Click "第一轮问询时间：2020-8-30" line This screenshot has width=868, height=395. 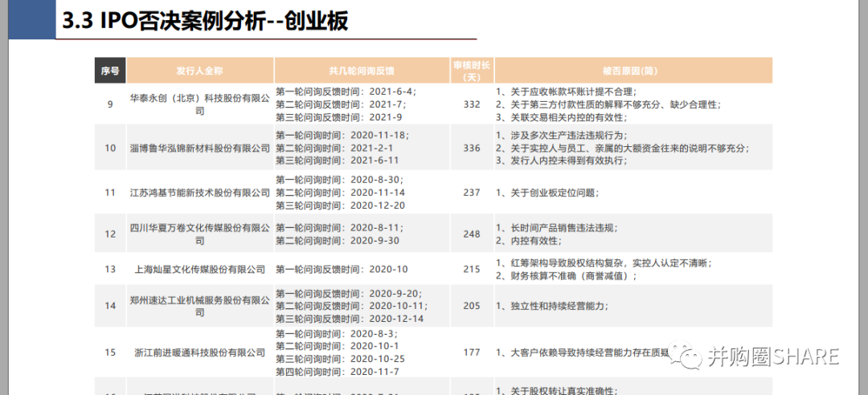coord(340,180)
